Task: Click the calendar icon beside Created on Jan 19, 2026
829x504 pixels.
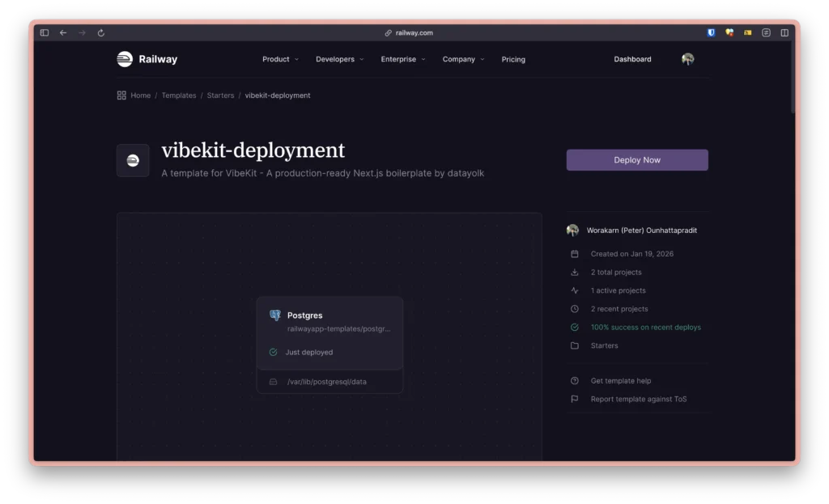Action: pos(575,253)
